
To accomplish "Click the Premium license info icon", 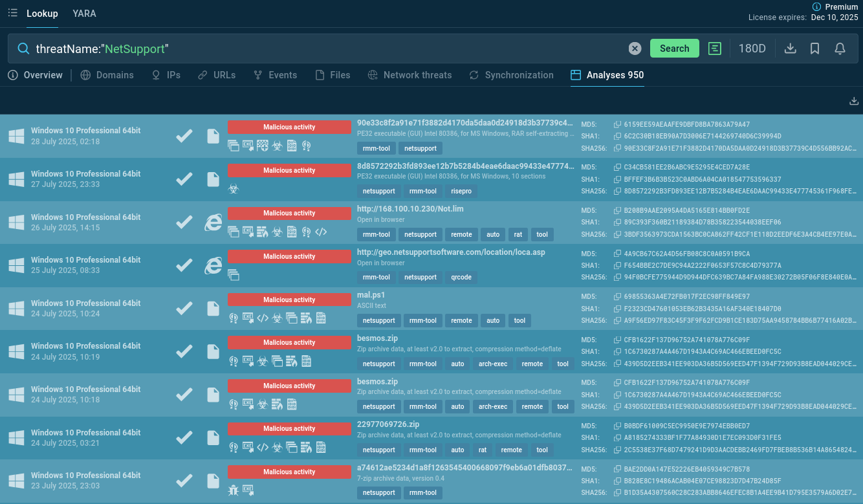I will click(816, 6).
